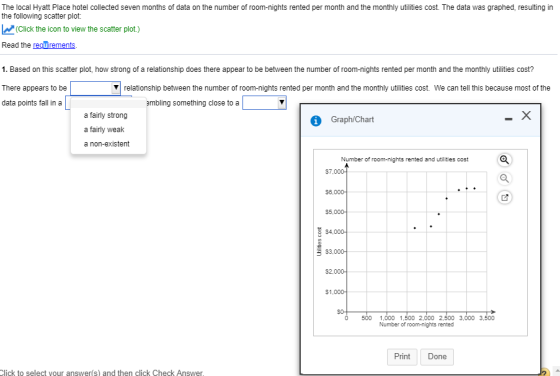560x376 pixels.
Task: Click the Done button
Action: click(437, 357)
